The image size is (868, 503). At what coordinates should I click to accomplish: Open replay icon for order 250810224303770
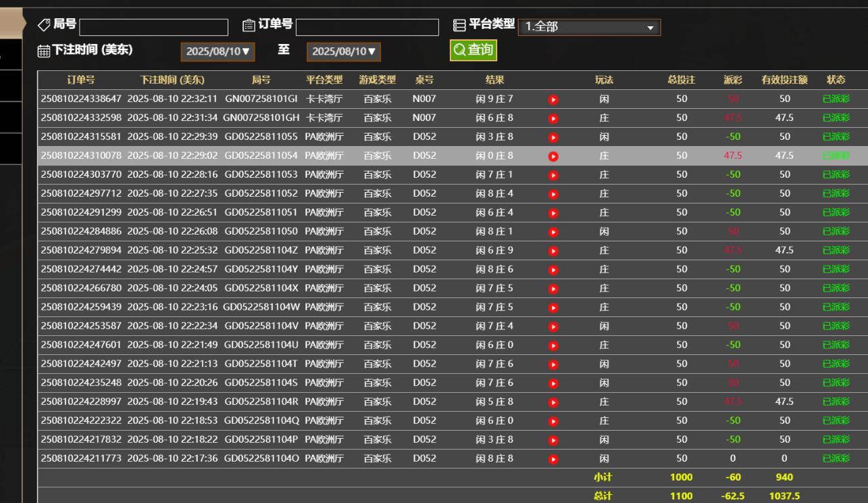click(x=553, y=175)
